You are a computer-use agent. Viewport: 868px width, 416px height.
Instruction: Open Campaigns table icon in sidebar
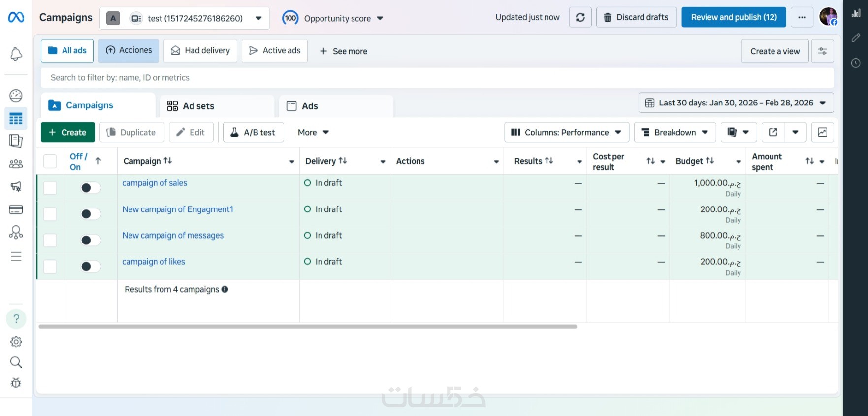[16, 119]
